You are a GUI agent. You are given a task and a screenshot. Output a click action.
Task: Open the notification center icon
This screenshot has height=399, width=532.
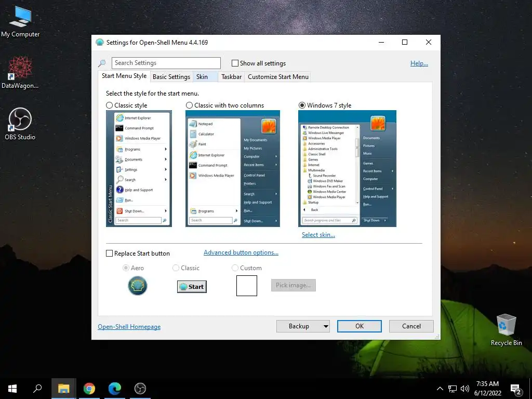click(516, 389)
